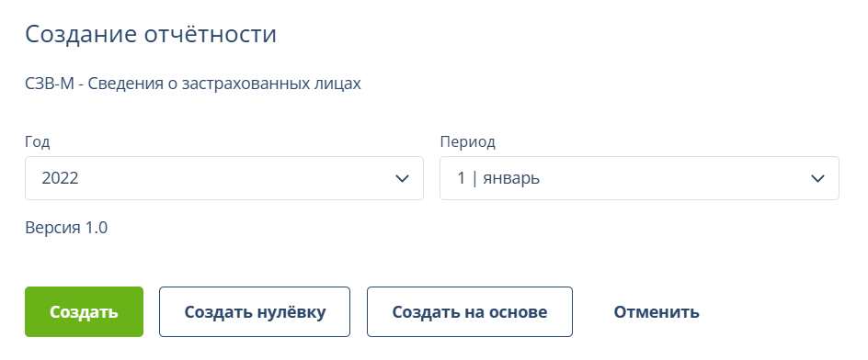Click the СЗВ-М form name subtitle
This screenshot has height=360, width=868.
click(x=193, y=84)
